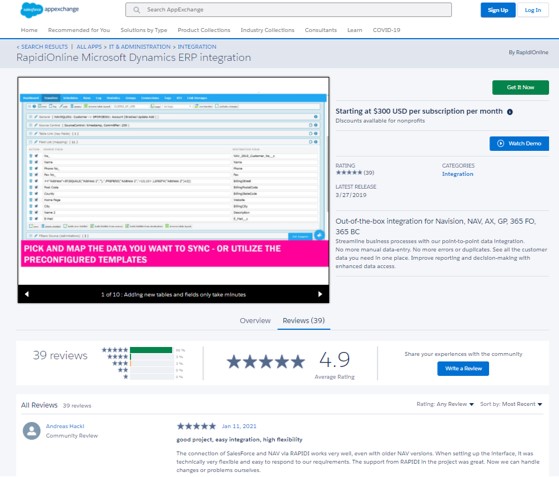Go to the next slide using the right arrow

(x=320, y=294)
